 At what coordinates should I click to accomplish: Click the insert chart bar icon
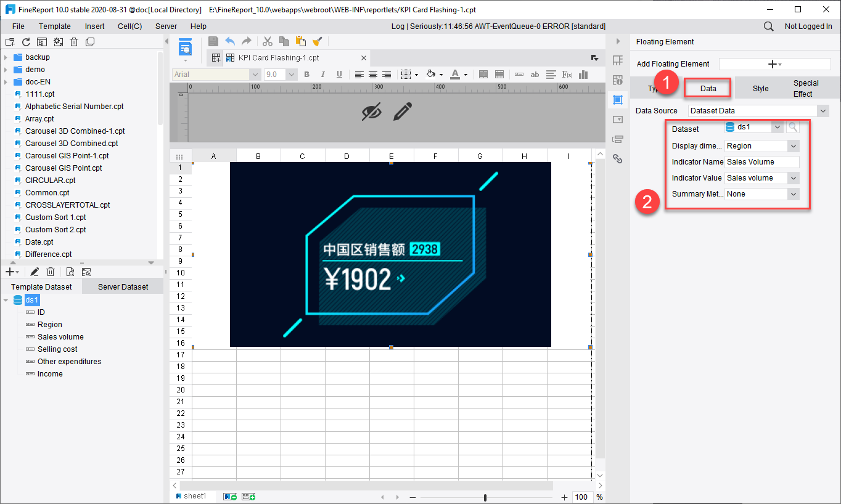click(583, 75)
